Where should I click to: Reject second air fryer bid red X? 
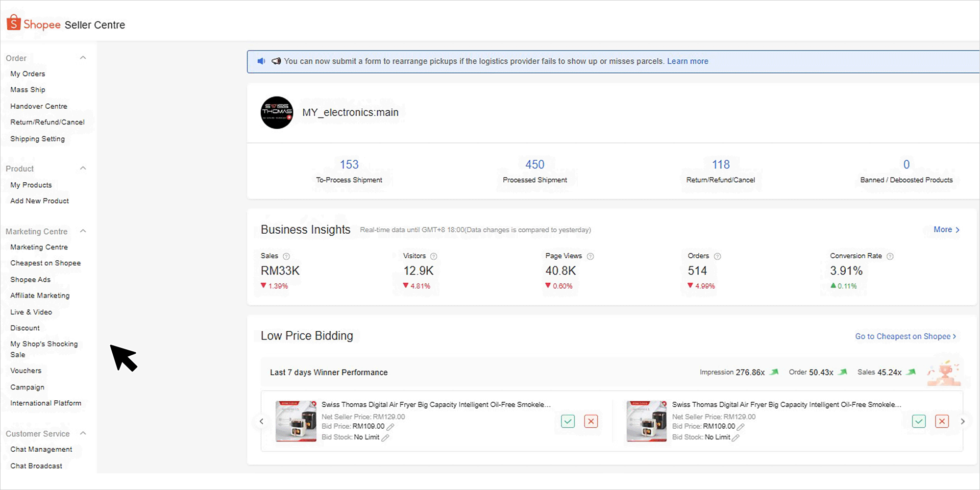click(x=942, y=421)
